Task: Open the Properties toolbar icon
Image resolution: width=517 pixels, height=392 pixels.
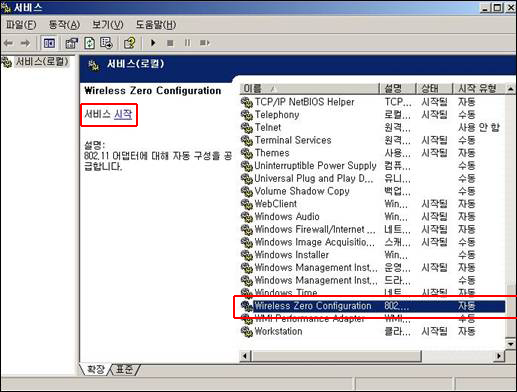Action: tap(71, 43)
